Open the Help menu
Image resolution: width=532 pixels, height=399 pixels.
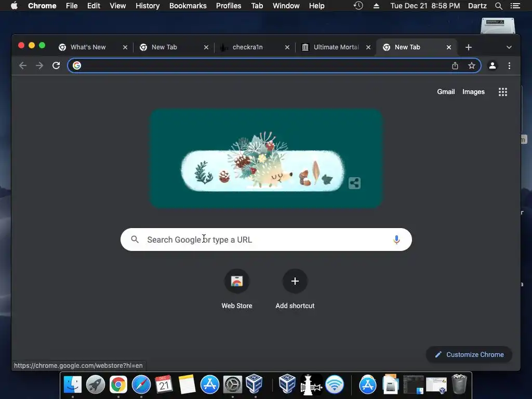316,6
